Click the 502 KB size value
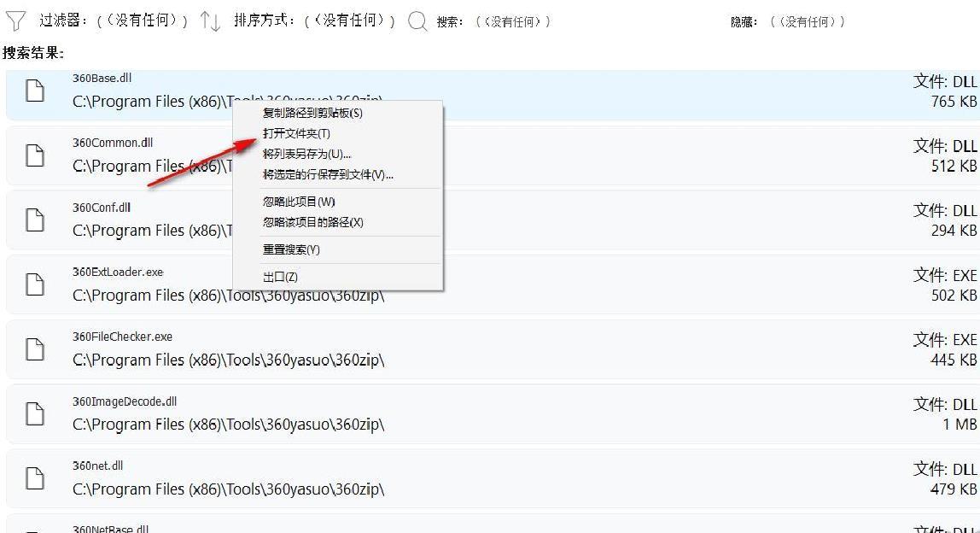This screenshot has width=980, height=533. point(954,296)
